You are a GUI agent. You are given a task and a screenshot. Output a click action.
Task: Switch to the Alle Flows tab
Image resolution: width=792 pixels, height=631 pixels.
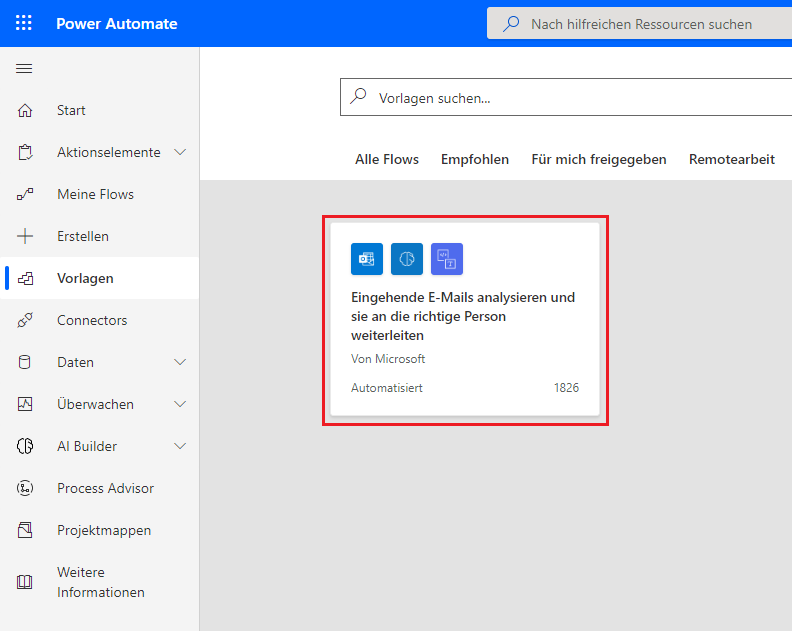387,160
